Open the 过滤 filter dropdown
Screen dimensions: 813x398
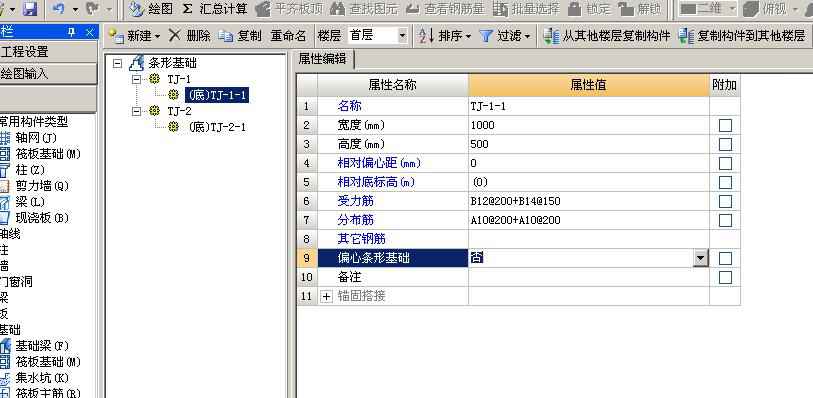[x=505, y=36]
